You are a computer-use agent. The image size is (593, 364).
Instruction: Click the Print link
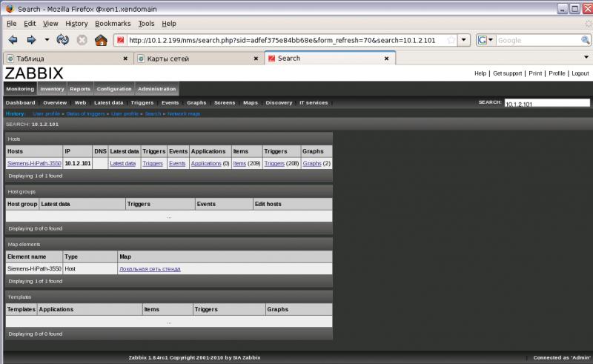tap(535, 73)
